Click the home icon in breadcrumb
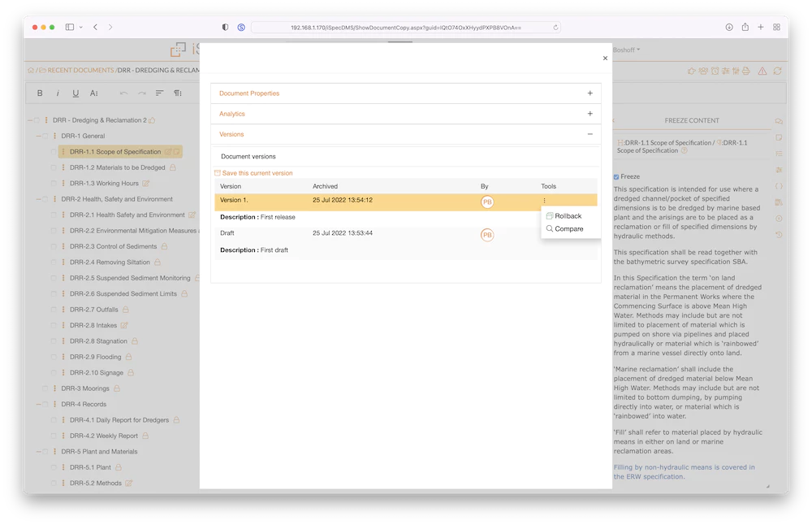 click(x=31, y=71)
